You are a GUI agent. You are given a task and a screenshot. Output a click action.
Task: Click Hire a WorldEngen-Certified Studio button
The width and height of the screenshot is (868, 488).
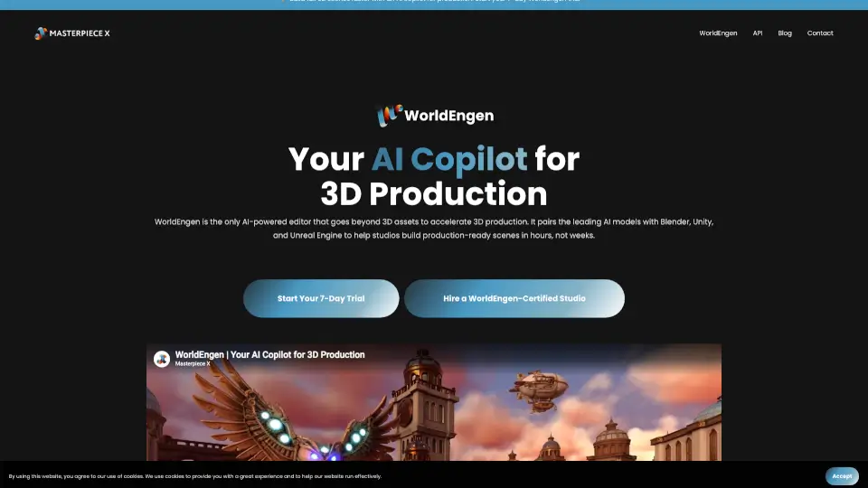[514, 298]
